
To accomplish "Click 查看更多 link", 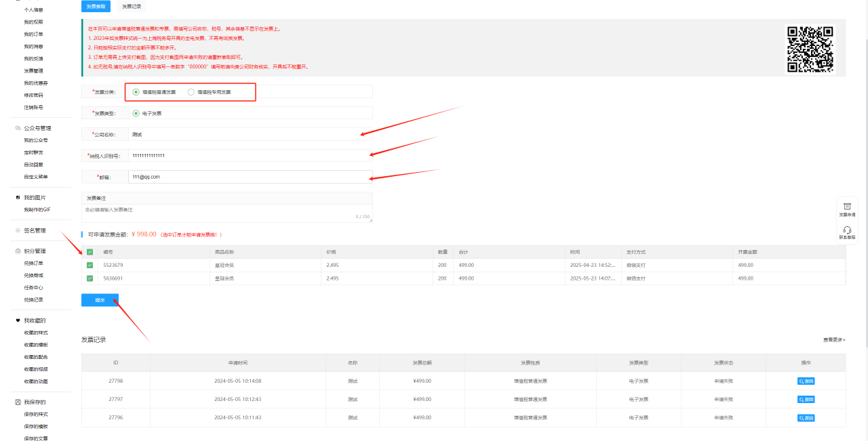I will pyautogui.click(x=834, y=339).
